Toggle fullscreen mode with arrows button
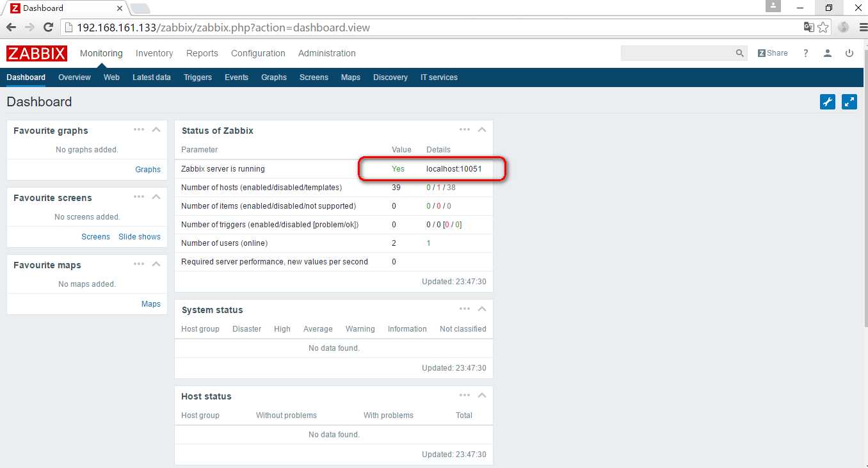This screenshot has height=468, width=868. pyautogui.click(x=849, y=102)
